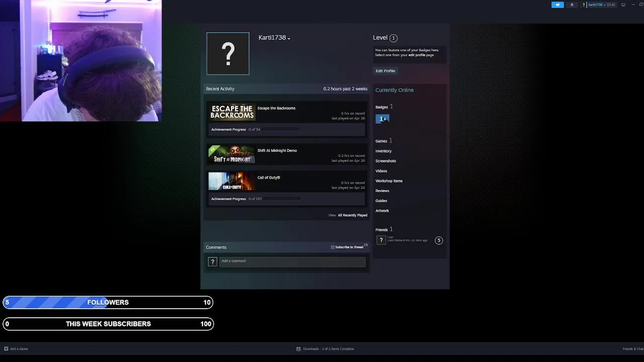Click the Edit Profile button
This screenshot has width=644, height=362.
[x=385, y=71]
